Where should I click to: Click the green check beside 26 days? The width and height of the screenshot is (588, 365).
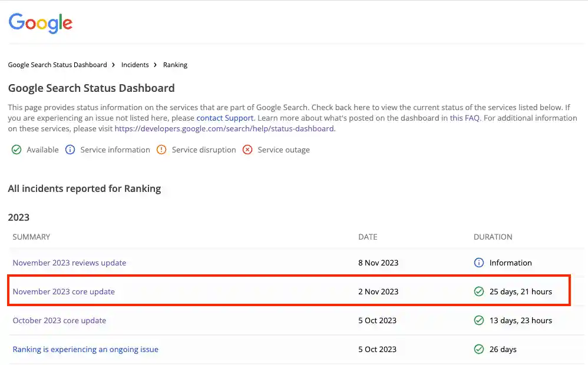pyautogui.click(x=479, y=349)
